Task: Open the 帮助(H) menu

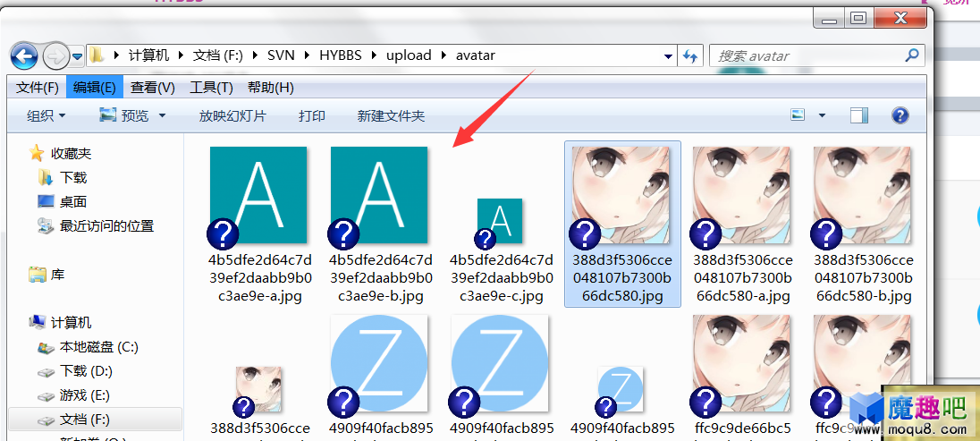Action: click(x=271, y=88)
